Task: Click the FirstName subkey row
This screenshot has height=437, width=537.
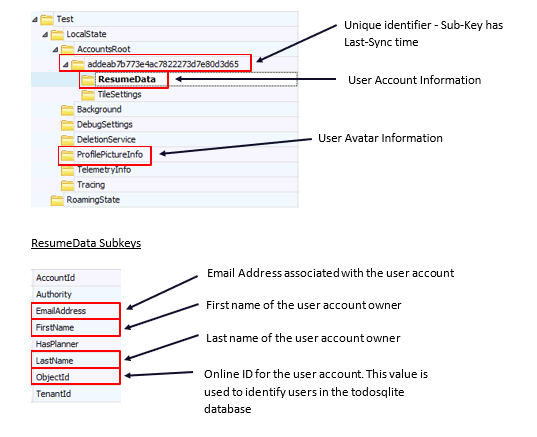Action: click(76, 328)
